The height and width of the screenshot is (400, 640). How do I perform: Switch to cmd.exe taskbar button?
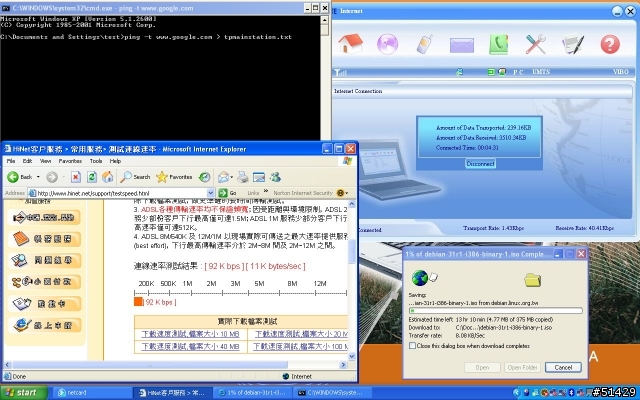[331, 393]
